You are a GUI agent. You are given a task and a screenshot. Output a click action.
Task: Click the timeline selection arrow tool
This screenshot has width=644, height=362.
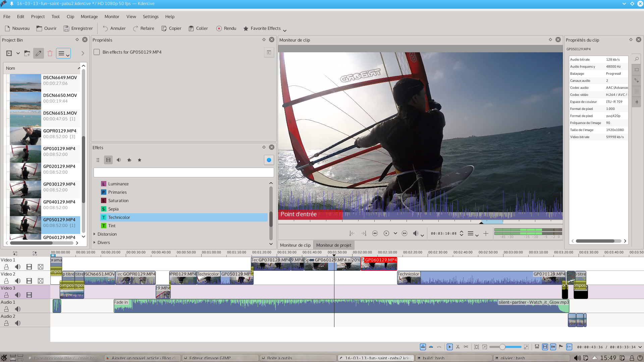coord(450,347)
